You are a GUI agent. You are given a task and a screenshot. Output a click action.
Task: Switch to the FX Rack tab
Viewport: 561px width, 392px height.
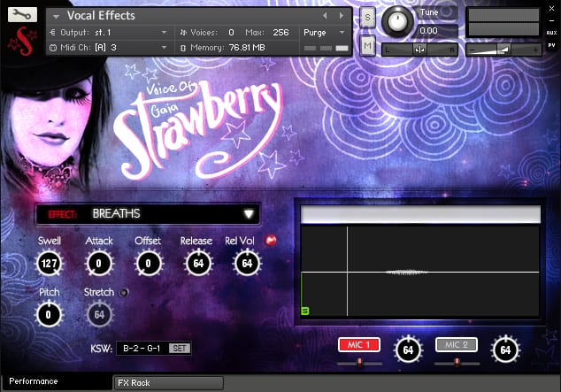tap(168, 383)
